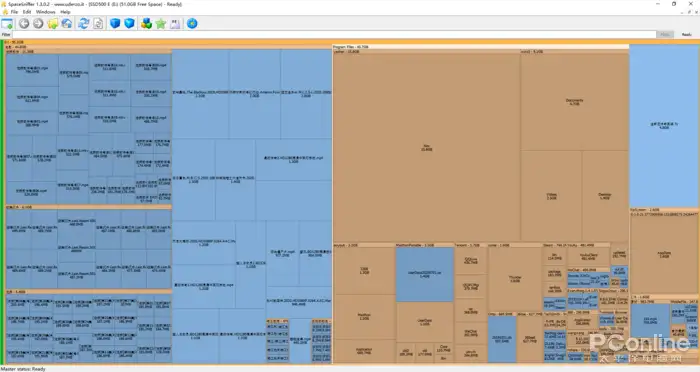Click the round blue Donate icon

(192, 24)
